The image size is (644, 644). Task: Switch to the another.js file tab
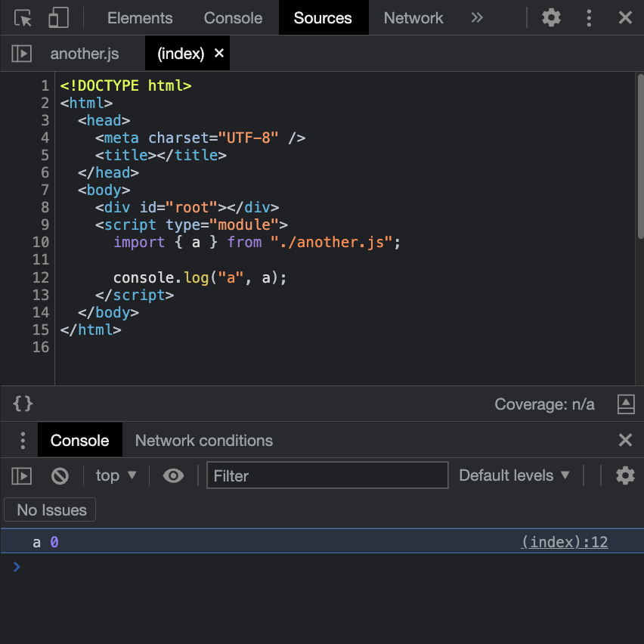click(x=85, y=54)
